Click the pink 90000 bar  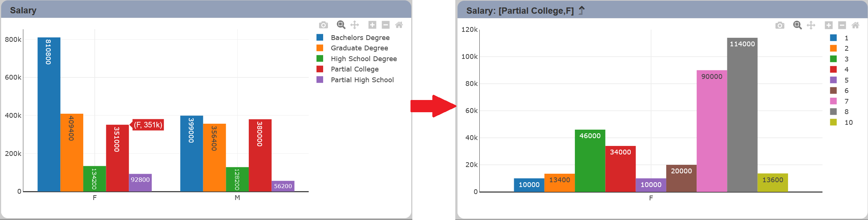pos(712,131)
